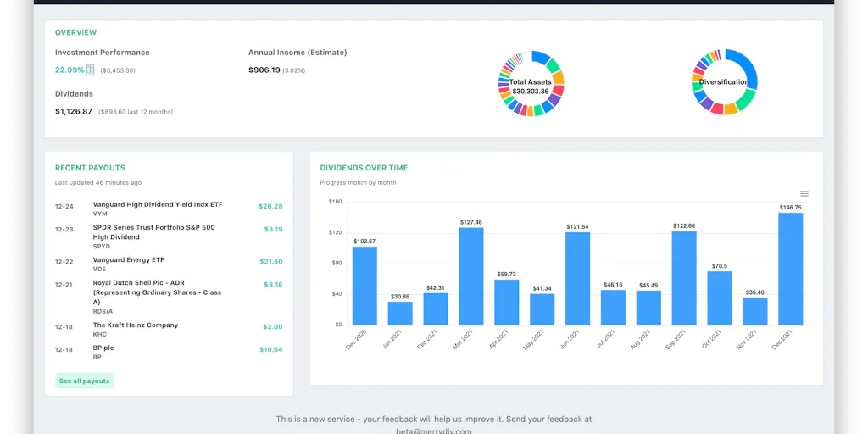
Task: Click the $906.19 annual income value
Action: point(264,70)
